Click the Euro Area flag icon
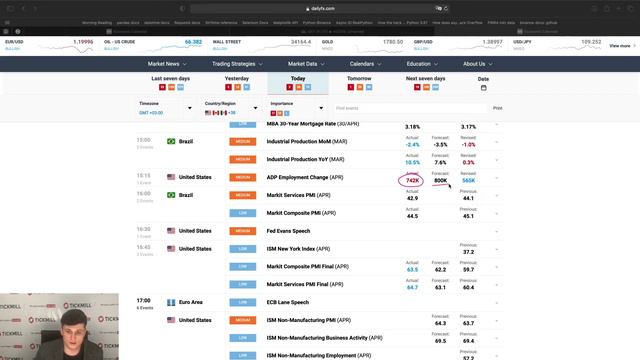 point(171,302)
